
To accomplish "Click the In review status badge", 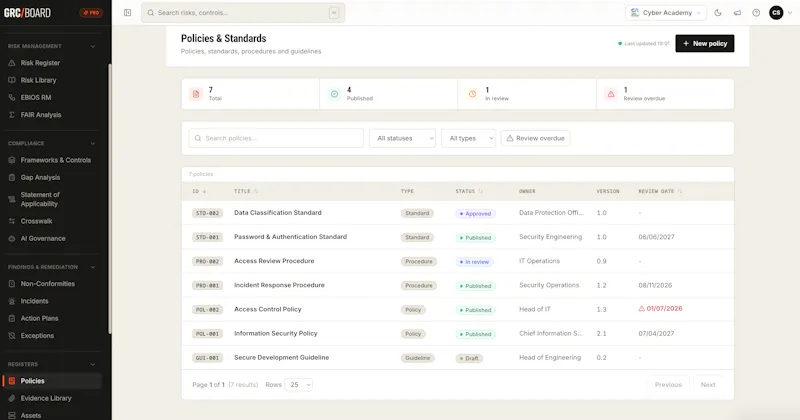I will [x=474, y=262].
